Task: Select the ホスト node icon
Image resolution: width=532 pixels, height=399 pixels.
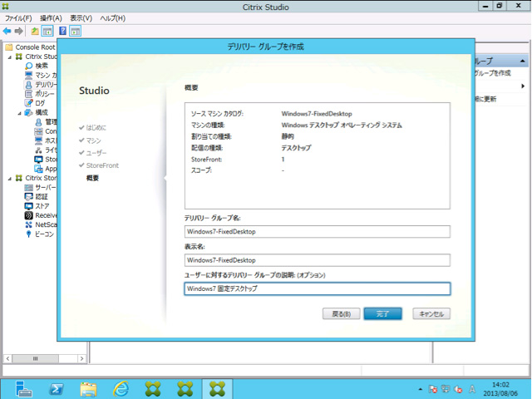Action: (x=39, y=140)
